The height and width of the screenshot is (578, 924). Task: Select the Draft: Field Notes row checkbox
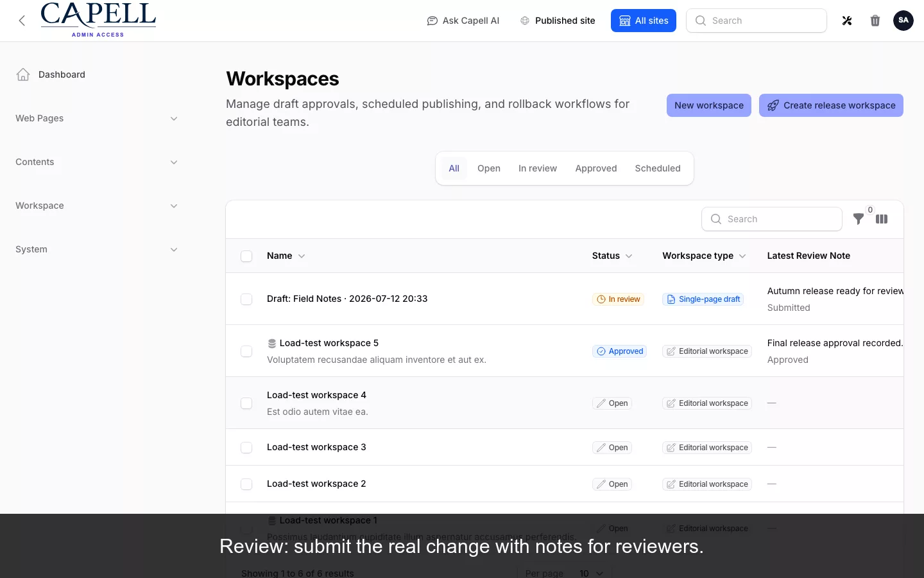pyautogui.click(x=246, y=299)
